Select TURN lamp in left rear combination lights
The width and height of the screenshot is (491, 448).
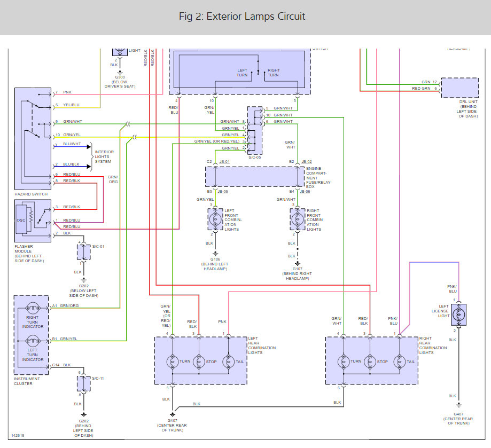pos(172,361)
